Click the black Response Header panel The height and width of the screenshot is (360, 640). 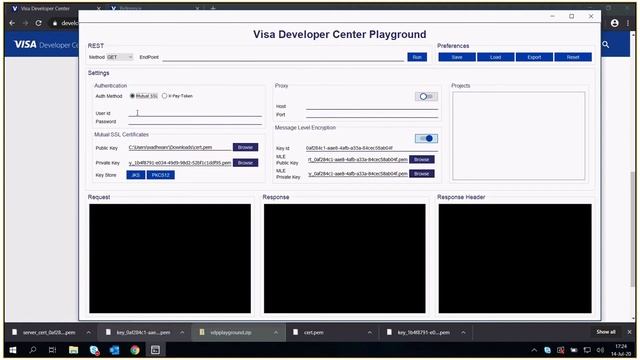point(515,258)
